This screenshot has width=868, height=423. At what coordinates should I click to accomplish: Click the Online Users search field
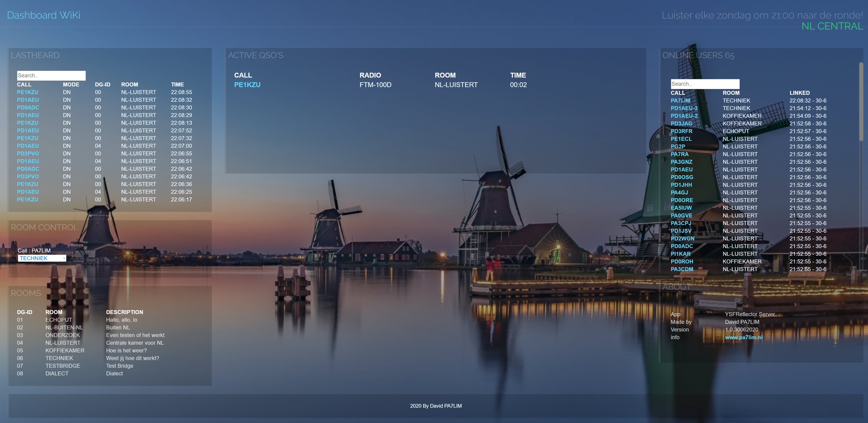pyautogui.click(x=705, y=84)
